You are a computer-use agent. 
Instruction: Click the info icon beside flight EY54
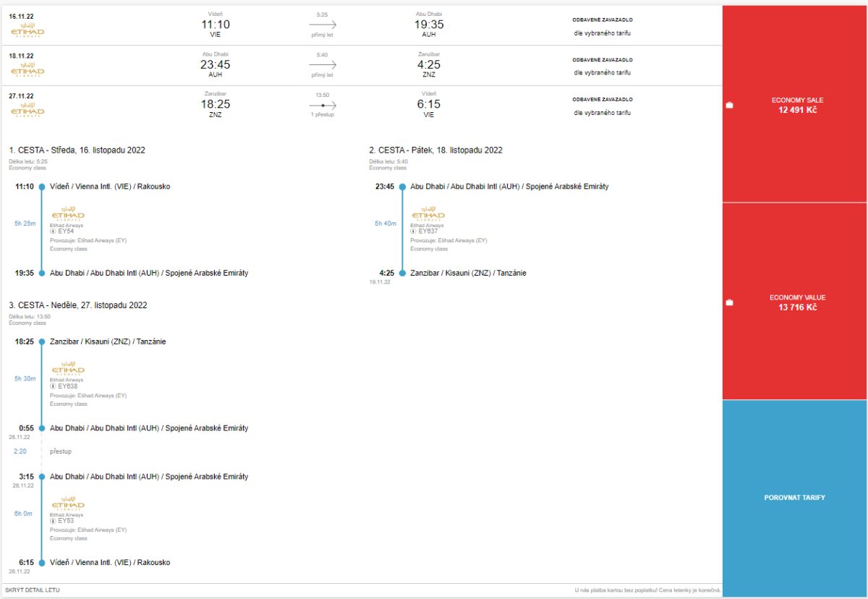tap(53, 231)
